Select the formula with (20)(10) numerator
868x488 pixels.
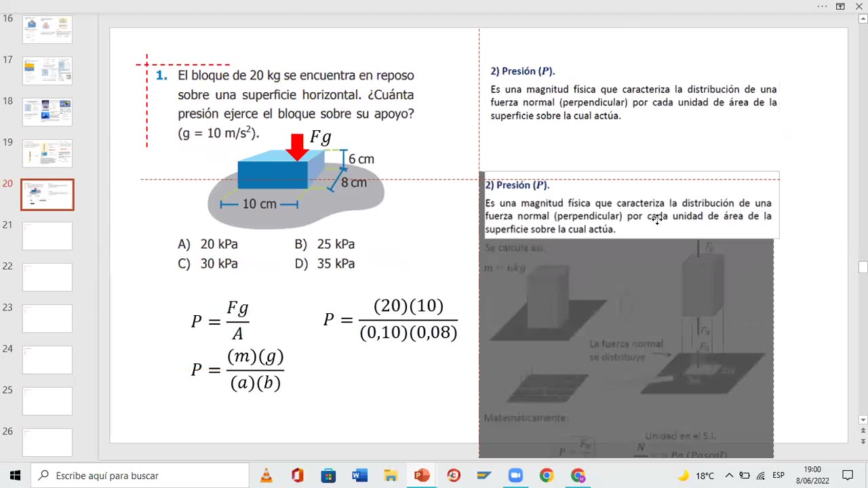tap(391, 319)
